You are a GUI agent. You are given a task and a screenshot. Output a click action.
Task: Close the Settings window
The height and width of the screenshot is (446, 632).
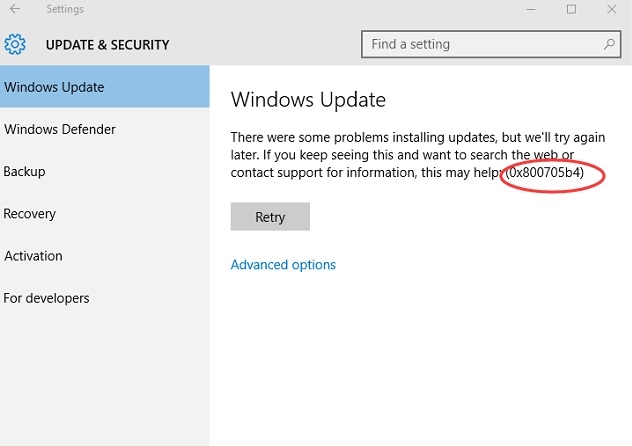(613, 10)
